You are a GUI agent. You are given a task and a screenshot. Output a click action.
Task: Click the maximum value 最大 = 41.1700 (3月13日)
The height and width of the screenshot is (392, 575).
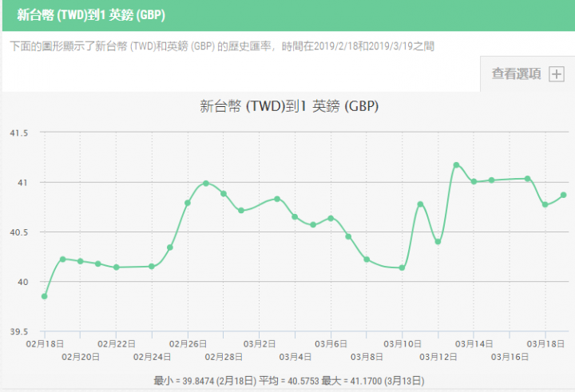[x=373, y=381]
